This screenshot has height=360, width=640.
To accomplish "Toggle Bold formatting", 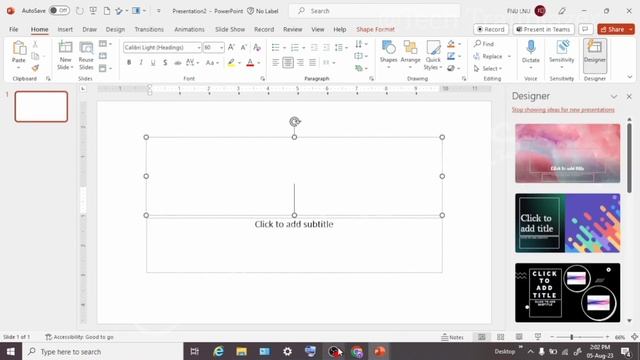I will click(129, 62).
